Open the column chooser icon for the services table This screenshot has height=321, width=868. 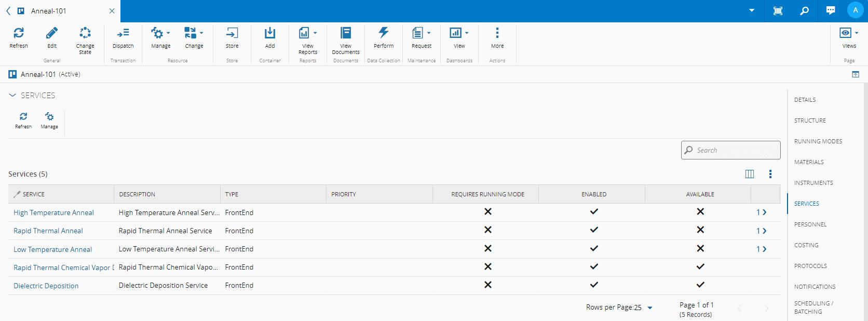[750, 174]
